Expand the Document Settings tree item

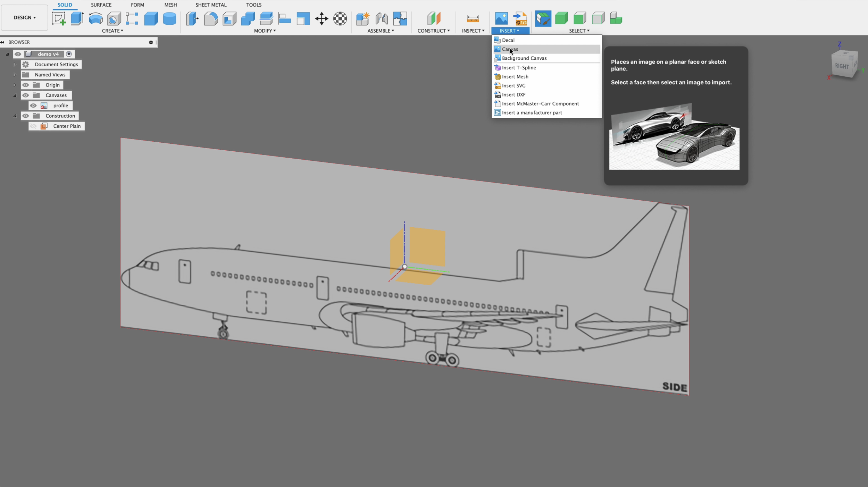pyautogui.click(x=15, y=64)
